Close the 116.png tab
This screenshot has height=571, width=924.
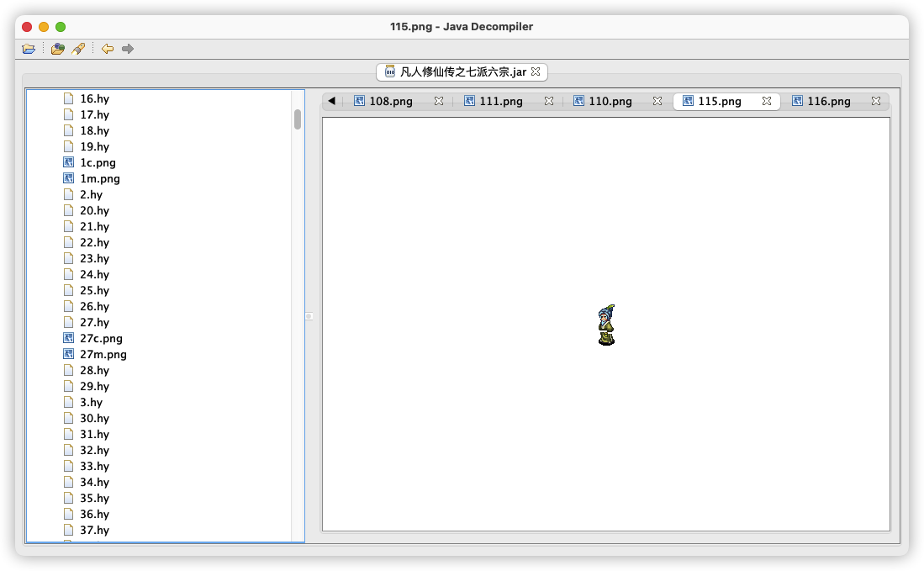(x=876, y=101)
